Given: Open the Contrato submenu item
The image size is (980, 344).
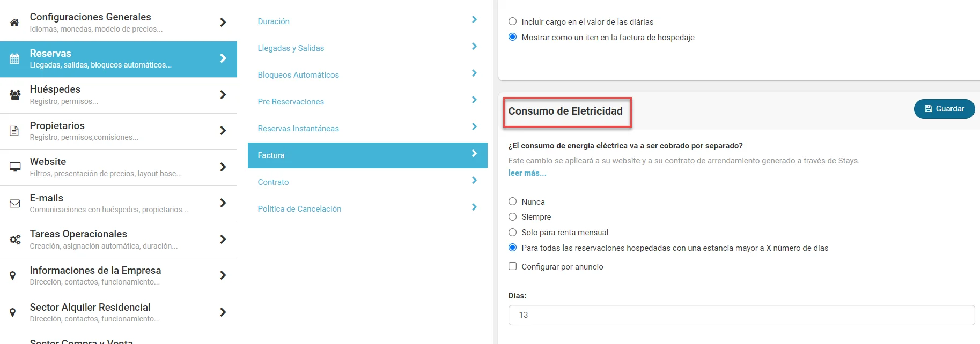Looking at the screenshot, I should point(273,182).
